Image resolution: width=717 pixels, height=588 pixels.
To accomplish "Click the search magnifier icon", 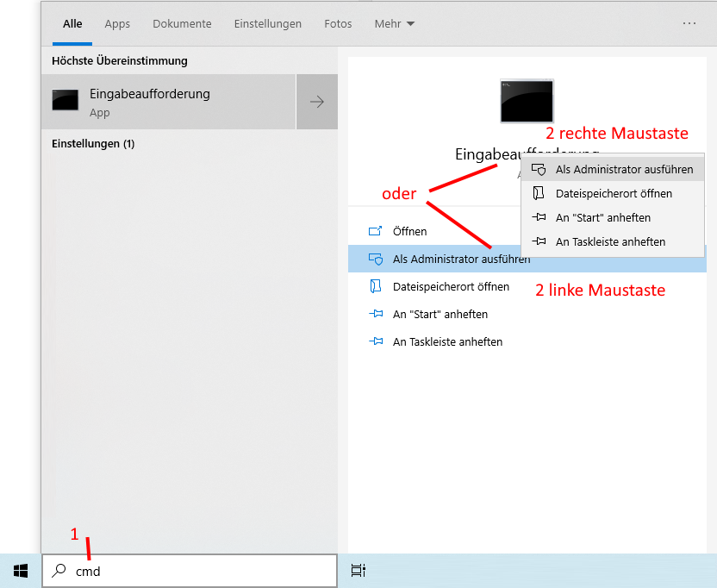I will pos(59,571).
